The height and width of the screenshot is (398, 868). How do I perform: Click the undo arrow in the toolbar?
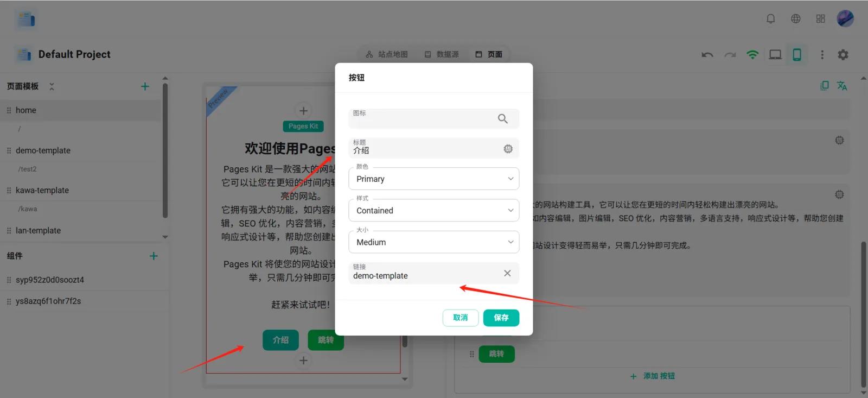click(707, 55)
